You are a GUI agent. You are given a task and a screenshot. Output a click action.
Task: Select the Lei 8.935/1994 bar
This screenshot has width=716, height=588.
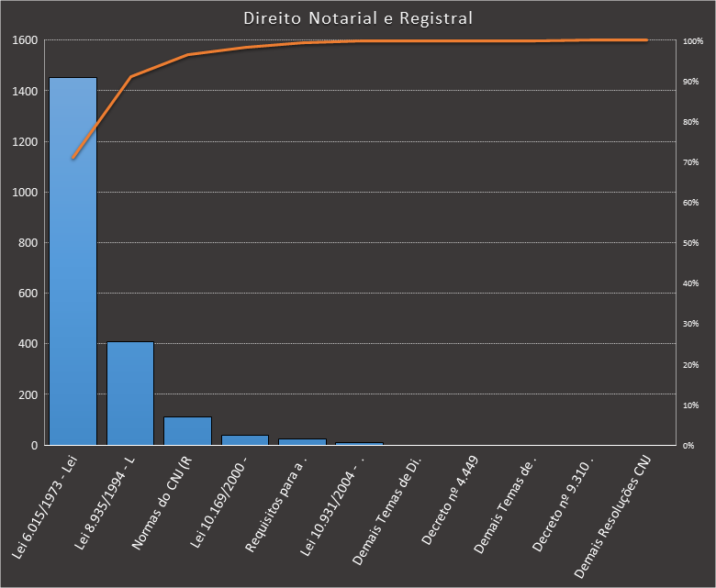coord(130,393)
